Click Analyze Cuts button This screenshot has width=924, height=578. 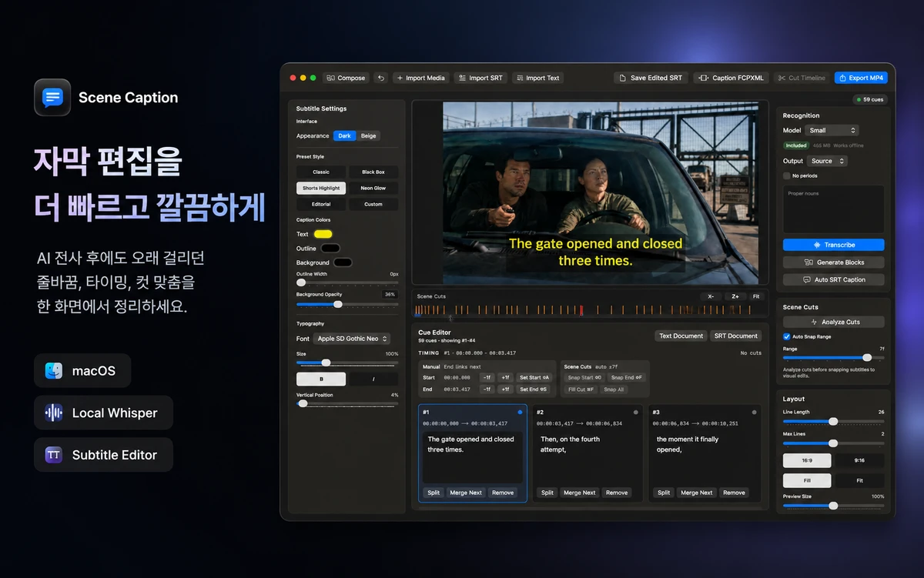tap(833, 322)
